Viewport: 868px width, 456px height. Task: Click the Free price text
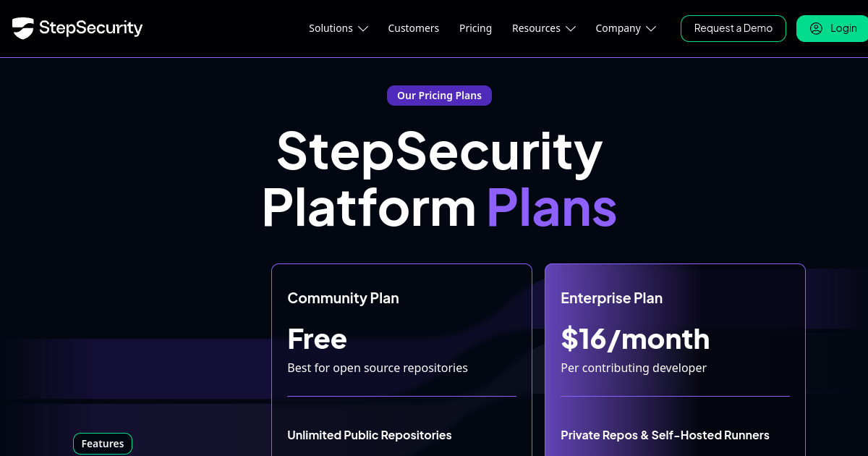(317, 339)
